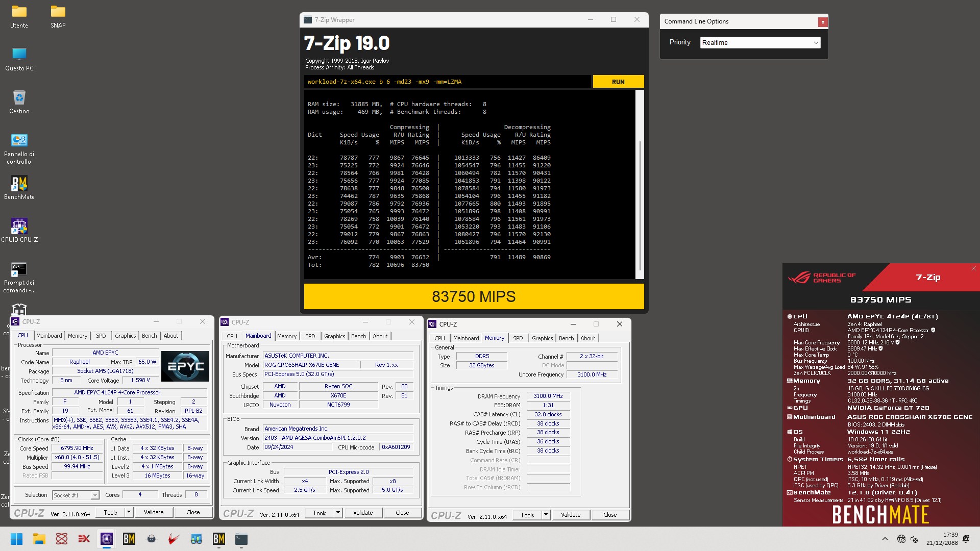980x551 pixels.
Task: Click the Tools button in Memory CPU-Z window
Action: point(527,515)
